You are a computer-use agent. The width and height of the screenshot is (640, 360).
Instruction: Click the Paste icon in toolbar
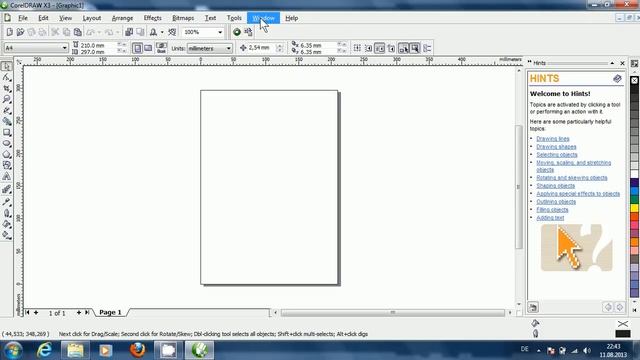click(78, 32)
